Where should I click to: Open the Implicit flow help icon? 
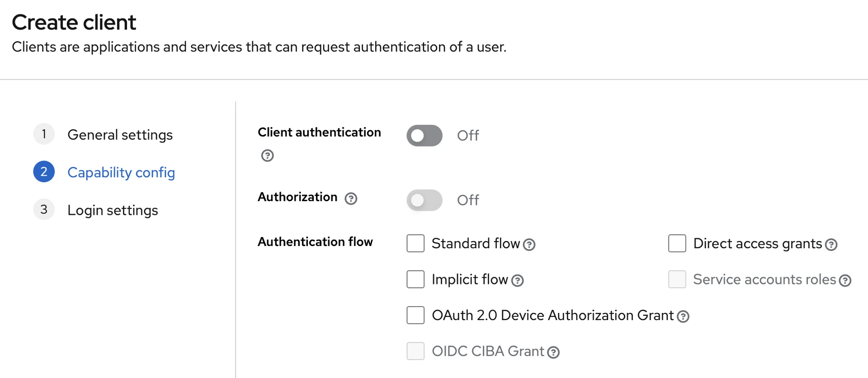point(518,281)
